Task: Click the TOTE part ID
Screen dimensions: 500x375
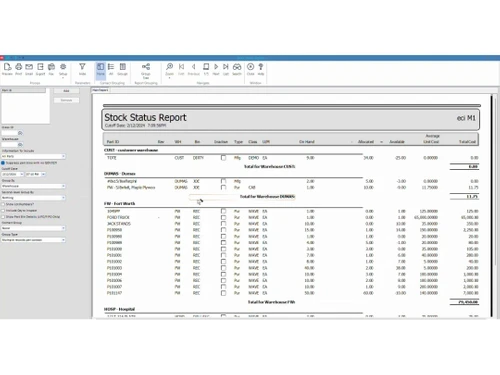Action: pyautogui.click(x=112, y=158)
